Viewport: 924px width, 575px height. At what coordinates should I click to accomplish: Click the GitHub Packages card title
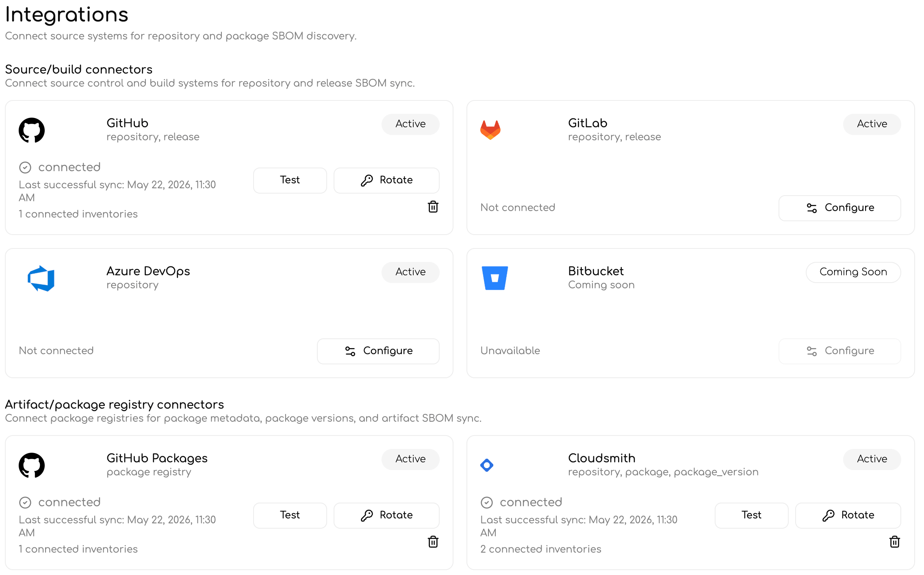pyautogui.click(x=157, y=458)
